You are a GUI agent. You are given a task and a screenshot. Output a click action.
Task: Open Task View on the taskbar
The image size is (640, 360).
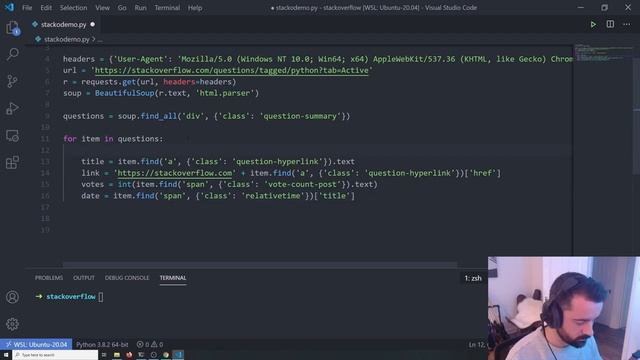click(x=104, y=355)
